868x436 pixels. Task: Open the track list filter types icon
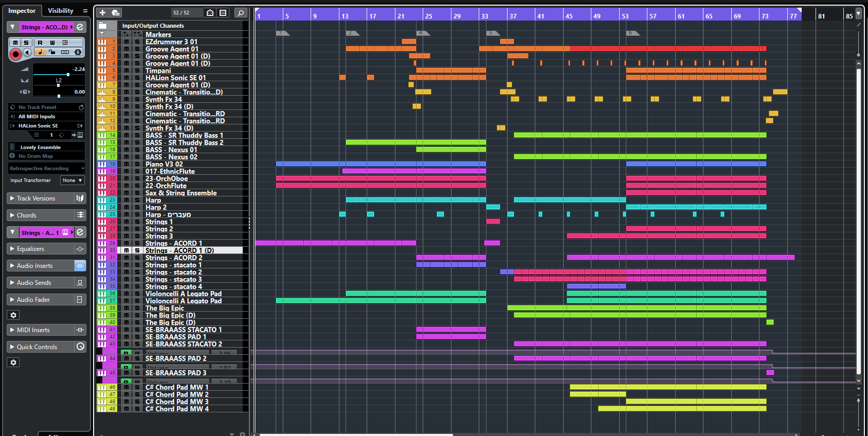point(223,12)
